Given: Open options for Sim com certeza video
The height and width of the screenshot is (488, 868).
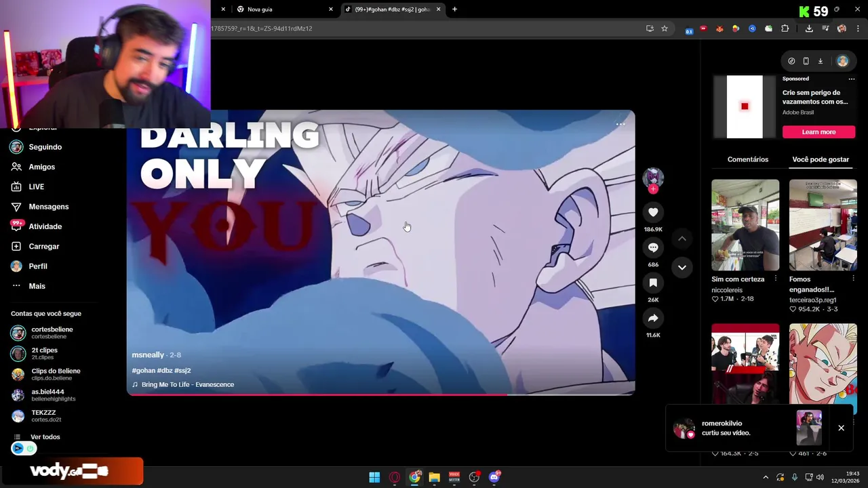Looking at the screenshot, I should coord(776,279).
